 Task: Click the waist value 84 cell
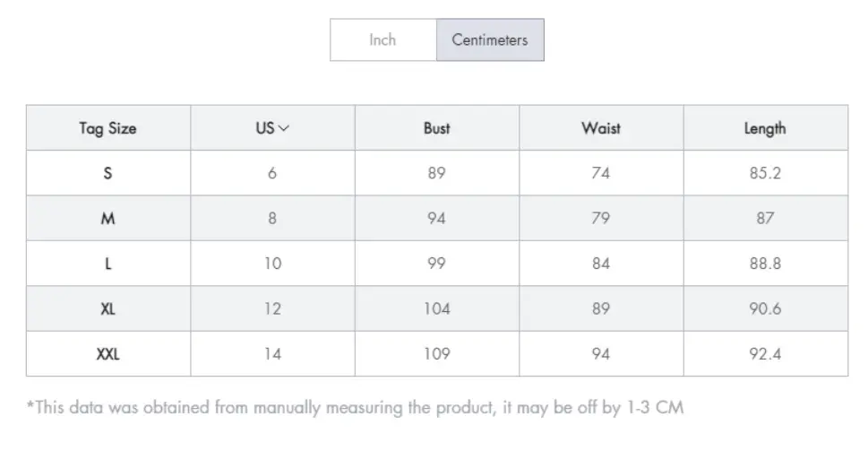(x=601, y=264)
